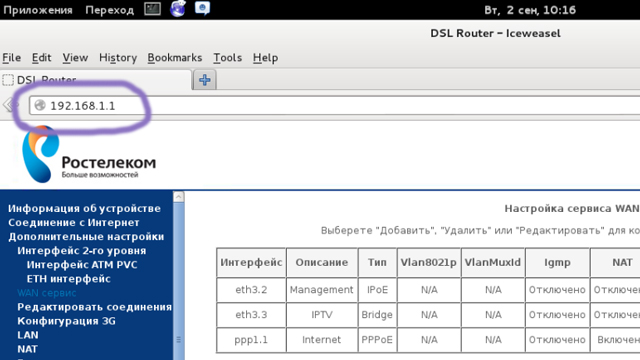Click the DSL Router tab favicon
Image resolution: width=640 pixels, height=360 pixels.
8,80
